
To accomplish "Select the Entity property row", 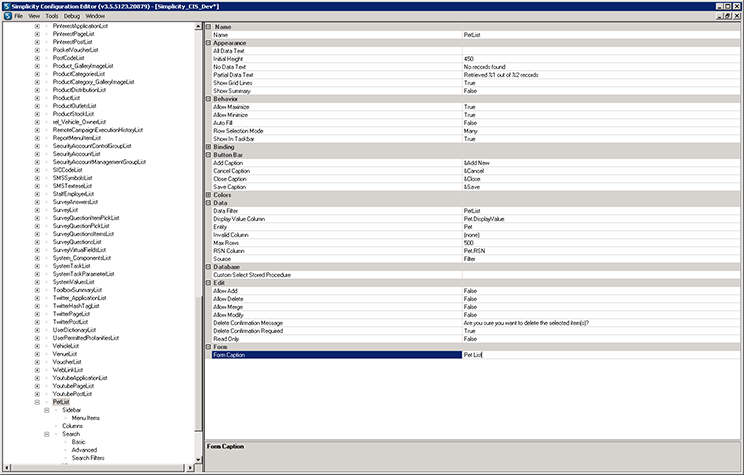I will 476,227.
